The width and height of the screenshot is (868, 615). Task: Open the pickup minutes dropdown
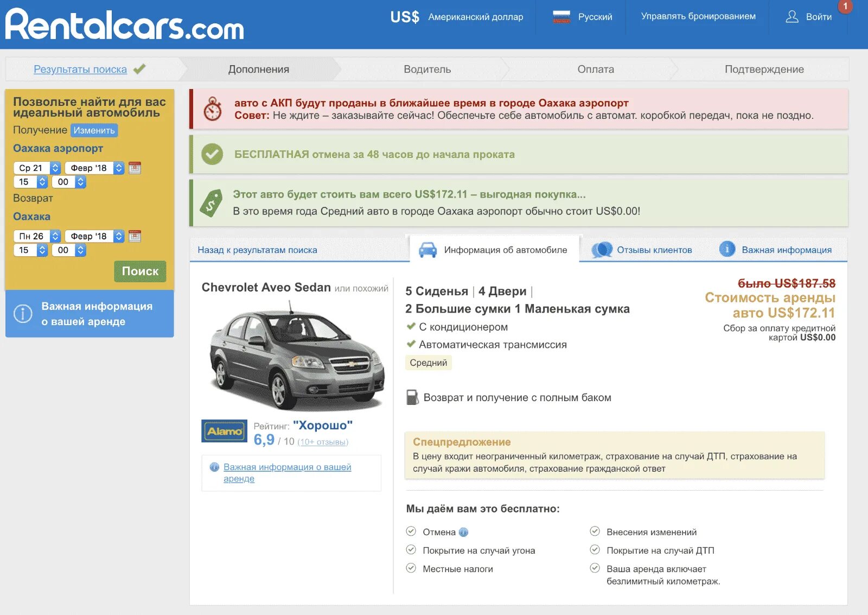69,182
